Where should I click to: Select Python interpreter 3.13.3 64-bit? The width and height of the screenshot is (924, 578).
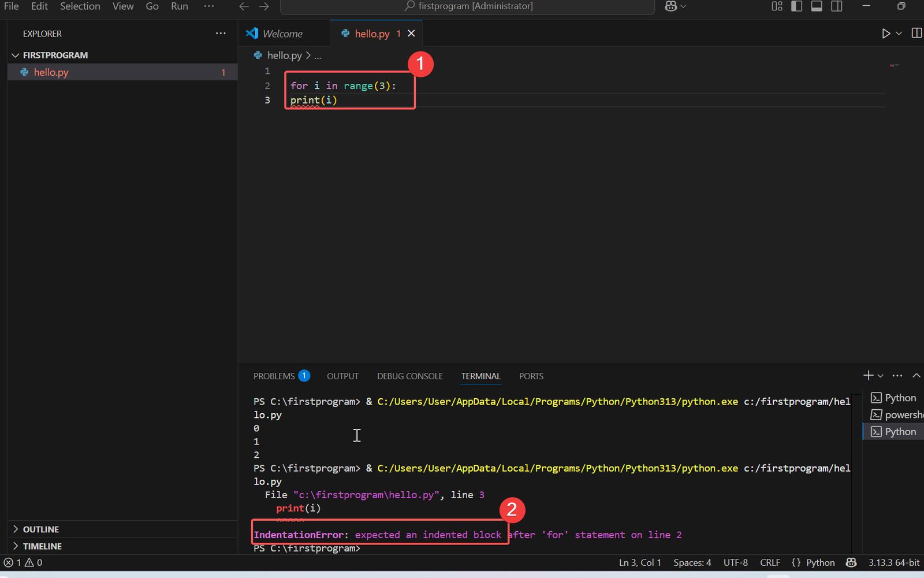point(894,562)
